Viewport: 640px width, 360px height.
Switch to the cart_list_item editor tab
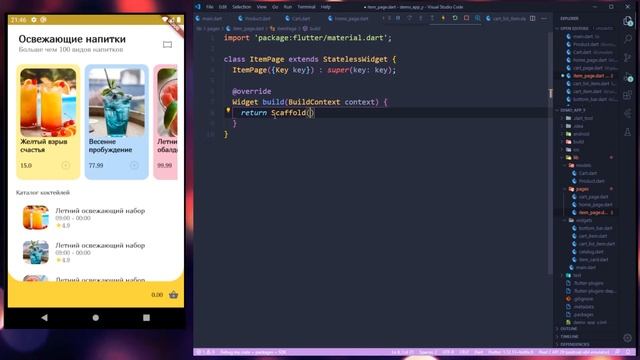click(x=506, y=18)
